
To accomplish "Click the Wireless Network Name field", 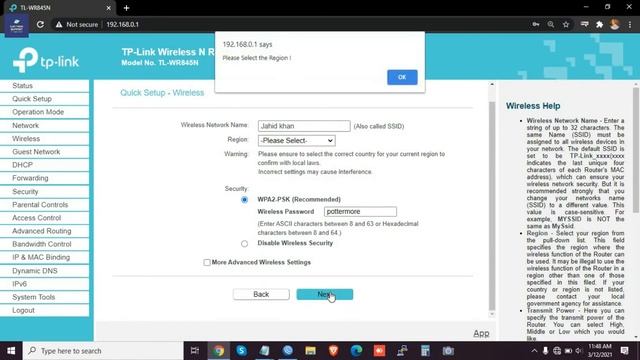I will 304,126.
